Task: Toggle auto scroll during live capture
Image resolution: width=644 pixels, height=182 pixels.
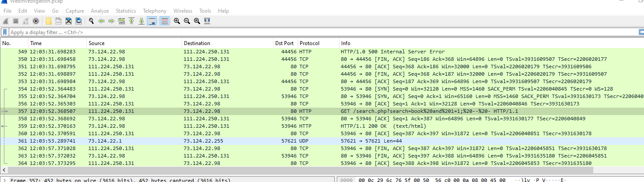Action: [152, 21]
